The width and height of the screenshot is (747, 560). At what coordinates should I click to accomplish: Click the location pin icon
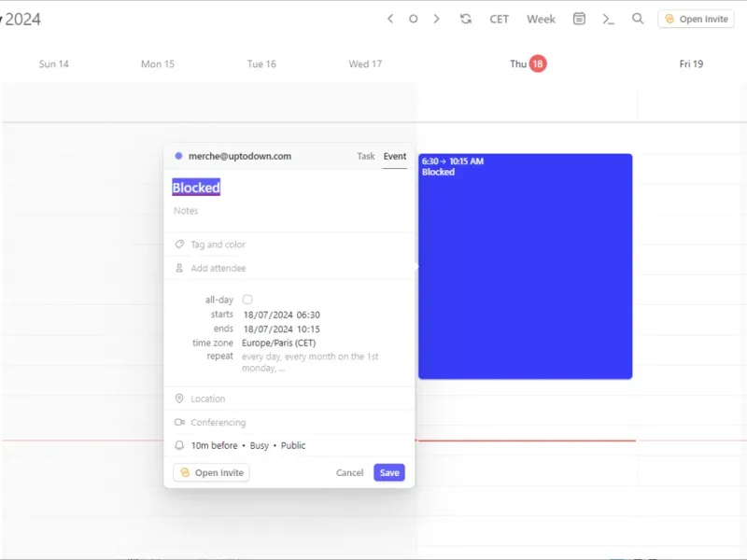(179, 399)
